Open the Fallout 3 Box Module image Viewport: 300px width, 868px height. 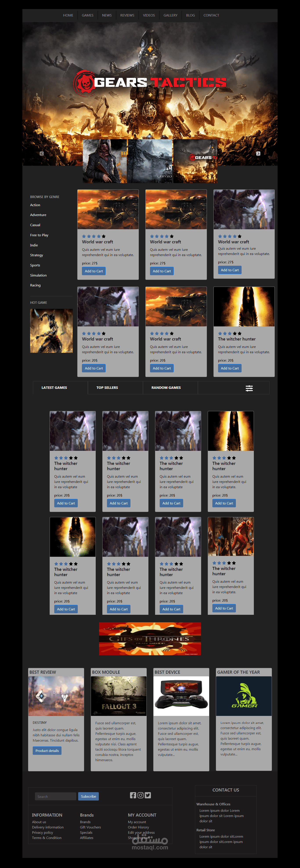(x=119, y=696)
